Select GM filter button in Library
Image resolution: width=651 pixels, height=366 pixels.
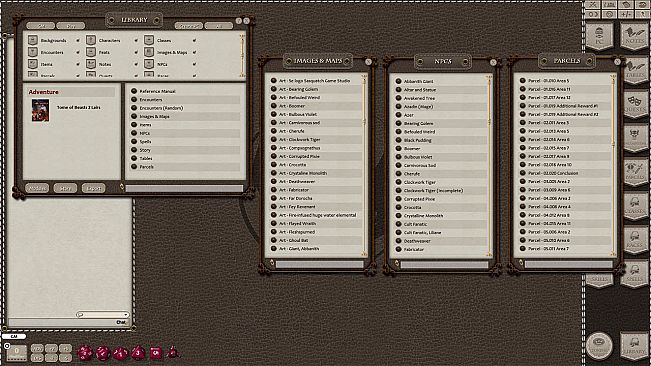click(x=40, y=26)
